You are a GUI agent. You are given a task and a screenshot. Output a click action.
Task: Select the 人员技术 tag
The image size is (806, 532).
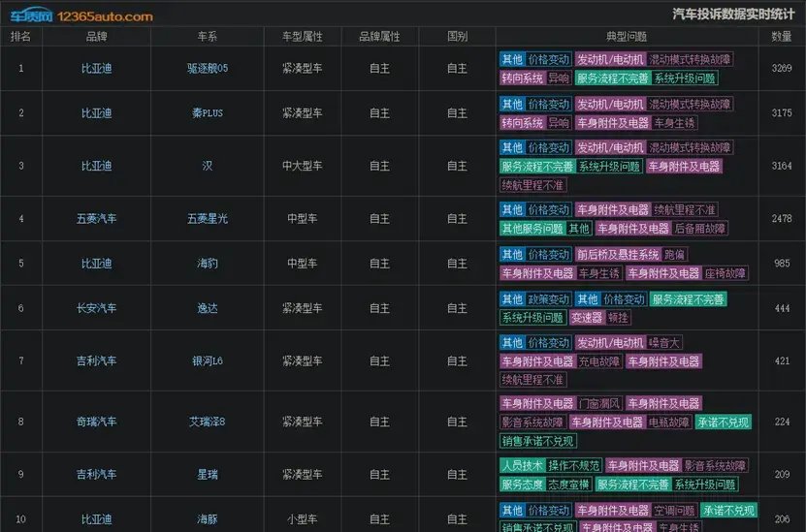click(x=522, y=466)
